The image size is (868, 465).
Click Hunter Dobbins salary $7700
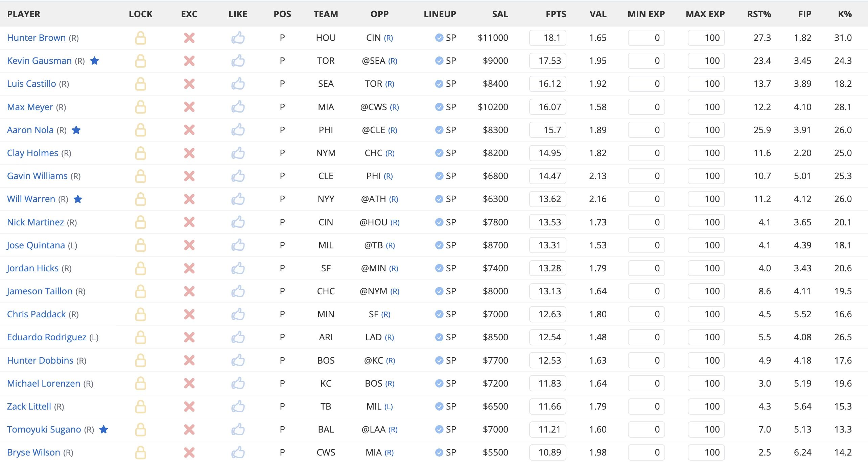click(495, 361)
